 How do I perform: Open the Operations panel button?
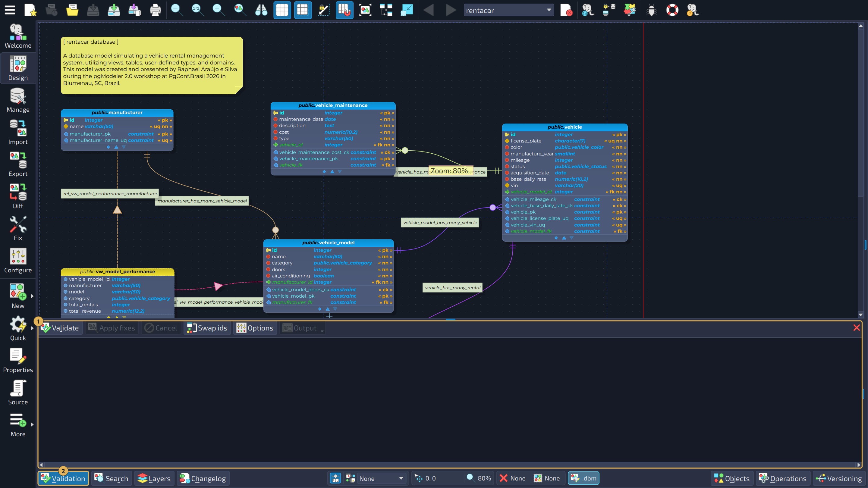[782, 478]
